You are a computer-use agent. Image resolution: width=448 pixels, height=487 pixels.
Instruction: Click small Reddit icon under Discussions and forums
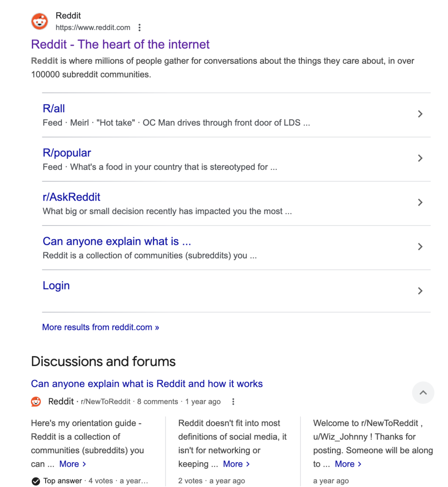click(36, 402)
